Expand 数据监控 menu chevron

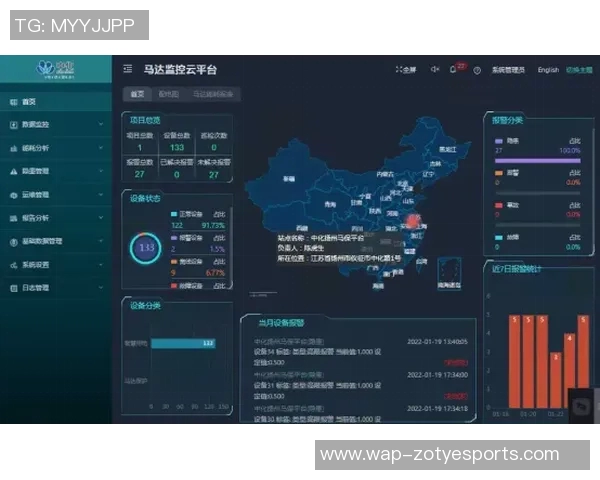pyautogui.click(x=101, y=124)
